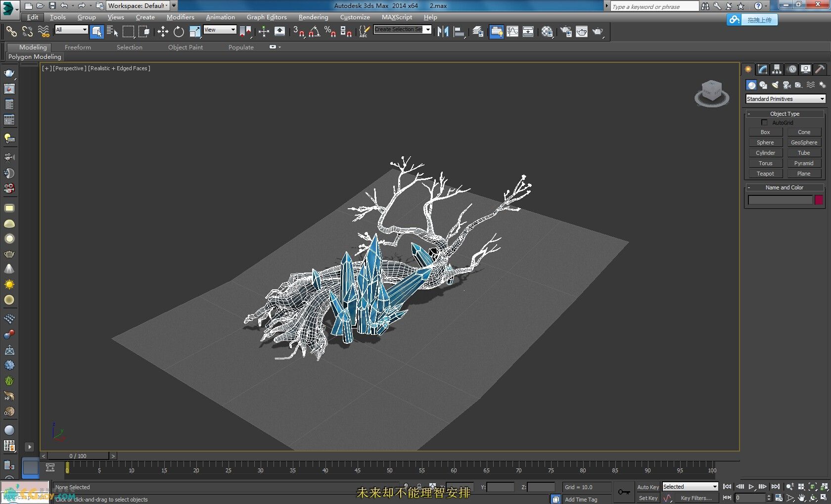This screenshot has width=831, height=504.
Task: Create a Box primitive
Action: pyautogui.click(x=765, y=132)
